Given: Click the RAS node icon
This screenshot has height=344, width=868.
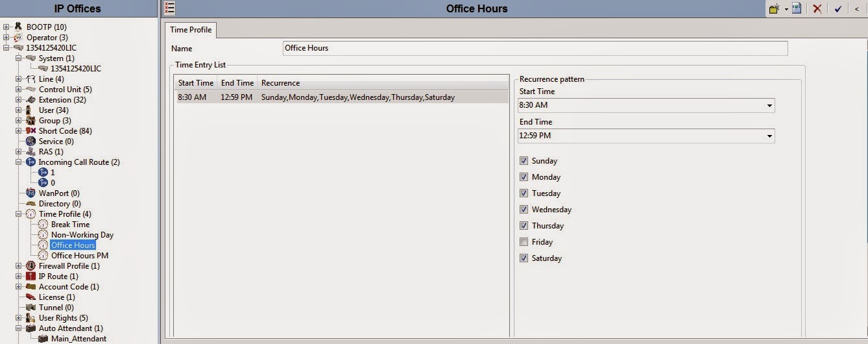Looking at the screenshot, I should (x=30, y=151).
